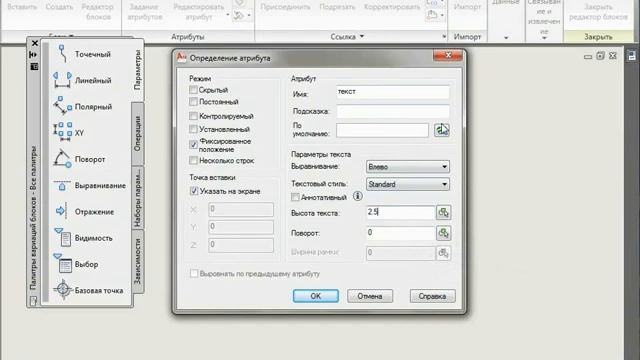The height and width of the screenshot is (360, 640).
Task: Click Закрыть редактор блоков in the ribbon
Action: coord(598,11)
